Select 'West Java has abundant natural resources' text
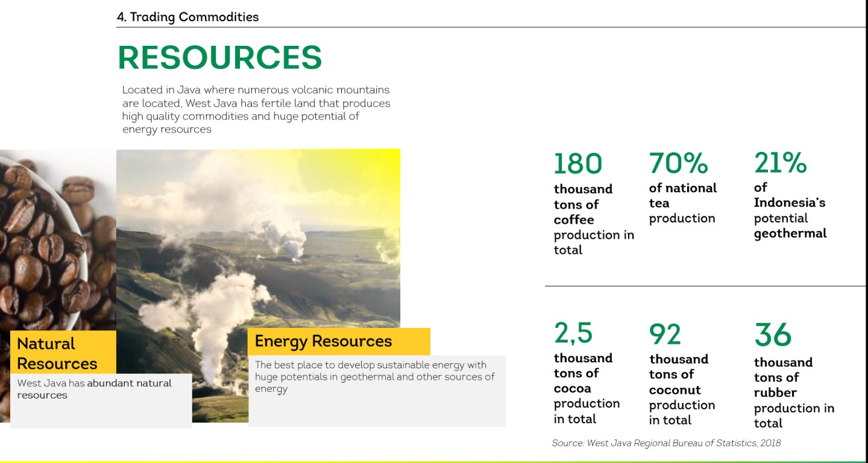This screenshot has width=868, height=463. 95,389
